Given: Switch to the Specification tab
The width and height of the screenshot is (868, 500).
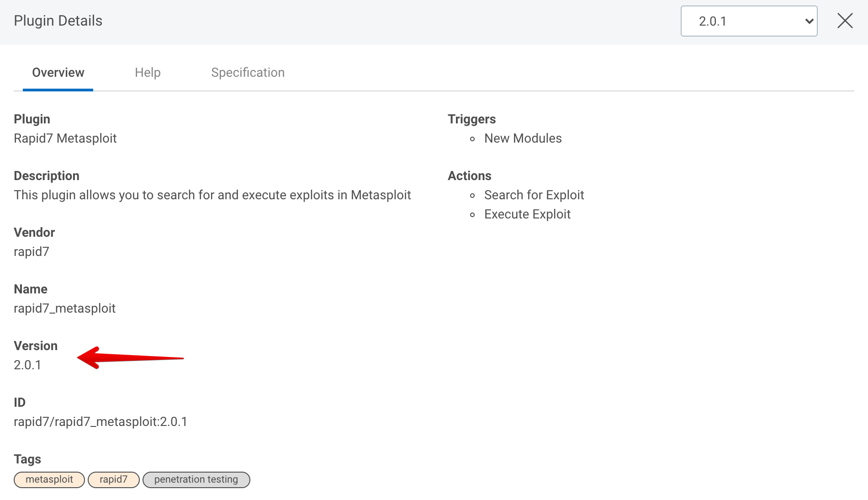Looking at the screenshot, I should [248, 73].
